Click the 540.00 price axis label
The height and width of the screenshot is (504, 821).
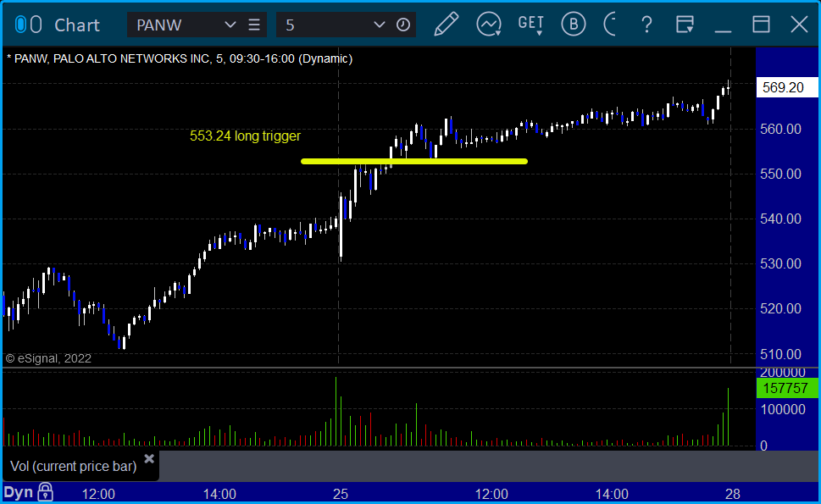(780, 219)
